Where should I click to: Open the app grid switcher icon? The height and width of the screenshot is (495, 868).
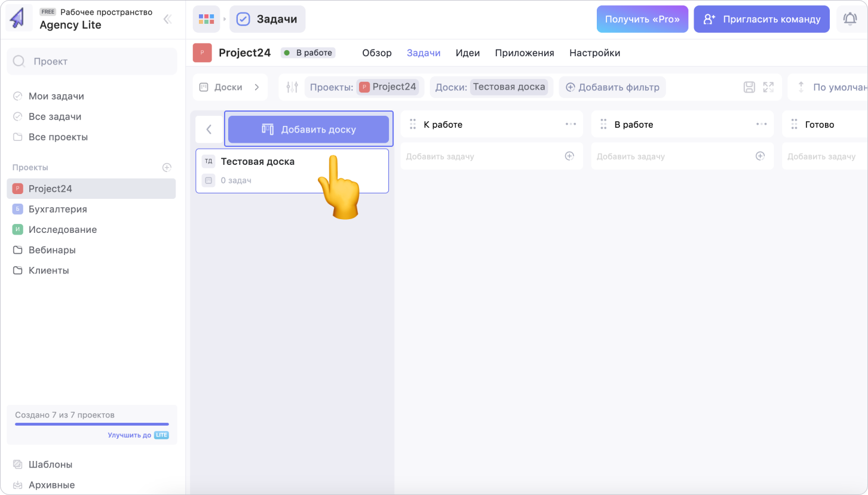(x=206, y=19)
